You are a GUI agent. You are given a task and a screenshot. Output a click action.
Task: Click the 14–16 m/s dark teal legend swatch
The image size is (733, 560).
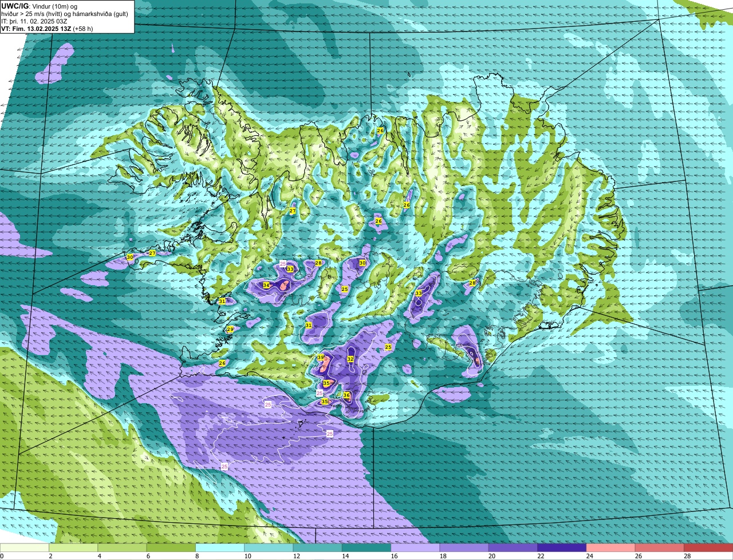(366, 547)
